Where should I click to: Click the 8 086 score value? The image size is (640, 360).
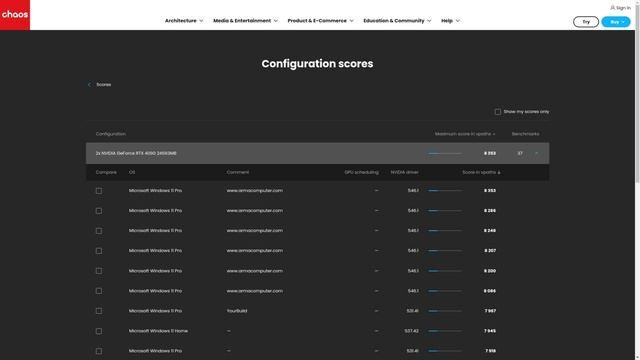pos(490,291)
